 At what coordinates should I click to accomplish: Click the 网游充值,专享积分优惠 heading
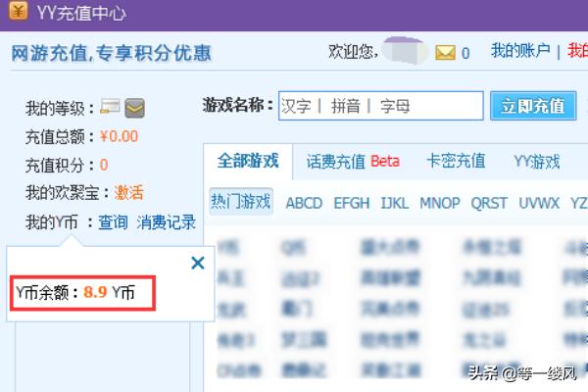coord(112,53)
